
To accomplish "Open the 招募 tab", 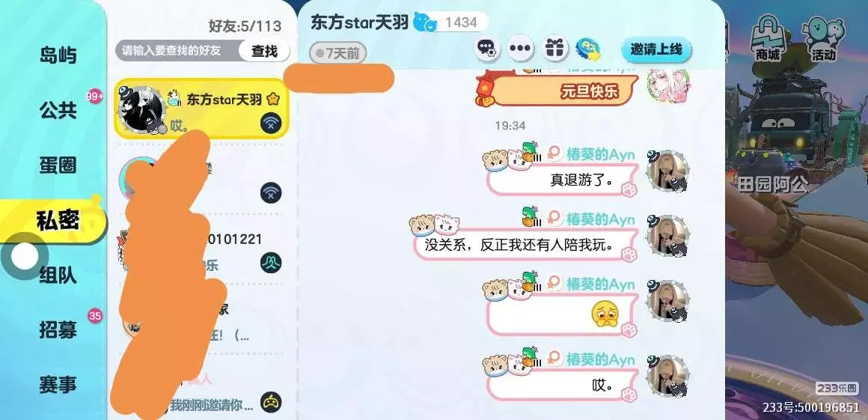I will click(x=58, y=329).
